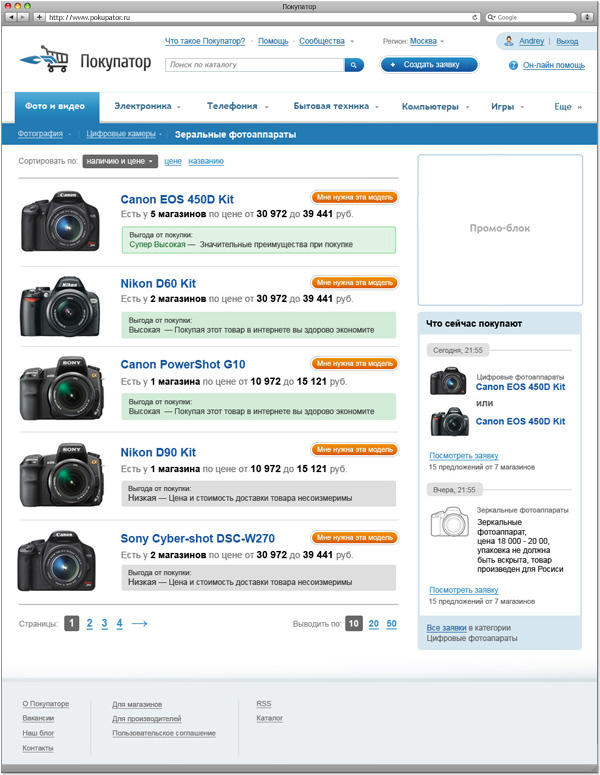The image size is (600, 775).
Task: Click the reload icon in address bar
Action: coord(475,17)
